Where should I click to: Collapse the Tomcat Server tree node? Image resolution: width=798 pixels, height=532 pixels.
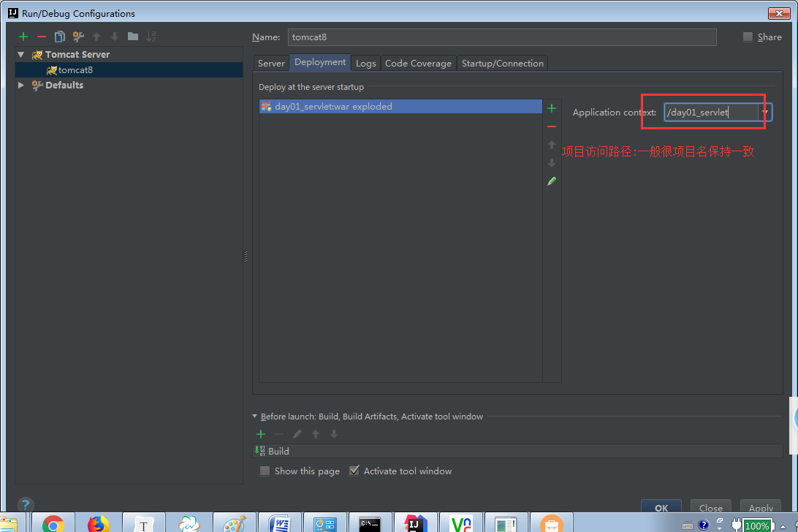(21, 55)
